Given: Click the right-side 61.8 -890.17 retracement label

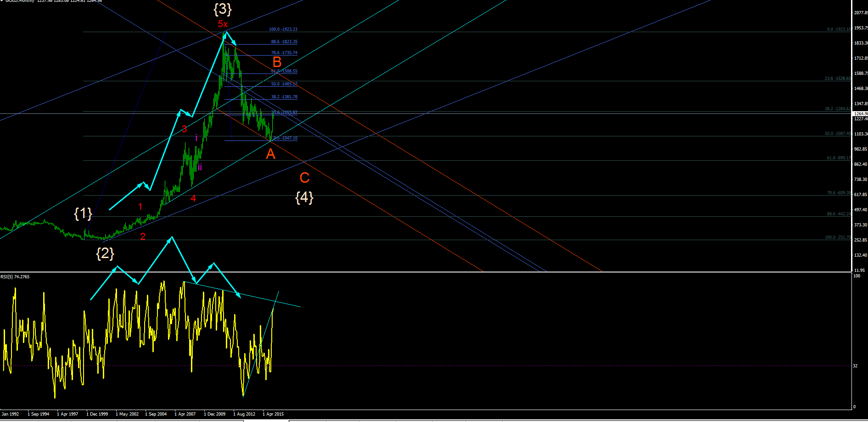Looking at the screenshot, I should point(839,158).
